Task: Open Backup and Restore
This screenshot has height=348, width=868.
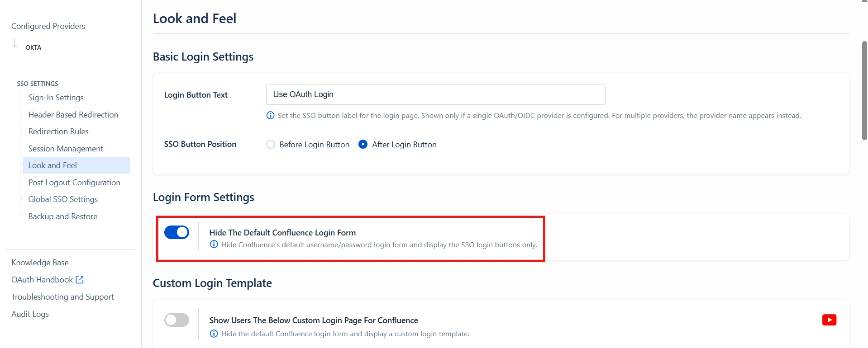Action: click(63, 216)
